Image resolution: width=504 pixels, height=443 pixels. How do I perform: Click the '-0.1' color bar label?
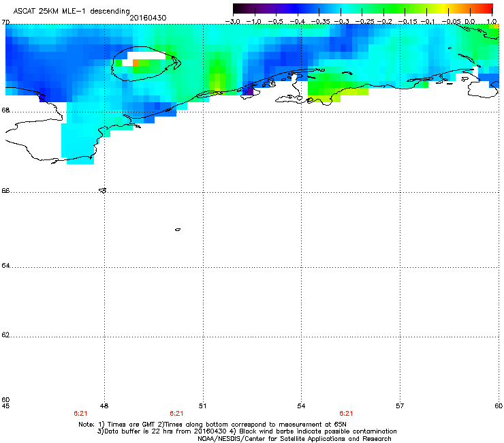click(428, 22)
